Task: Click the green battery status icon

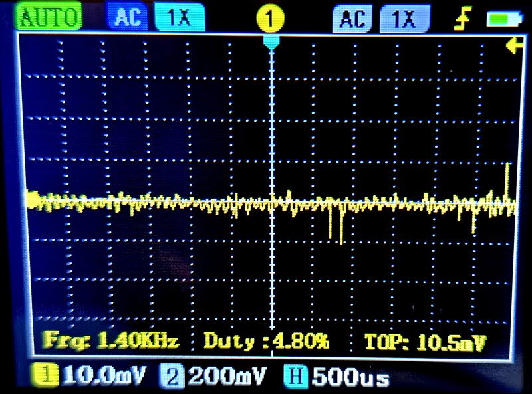Action: click(x=503, y=19)
